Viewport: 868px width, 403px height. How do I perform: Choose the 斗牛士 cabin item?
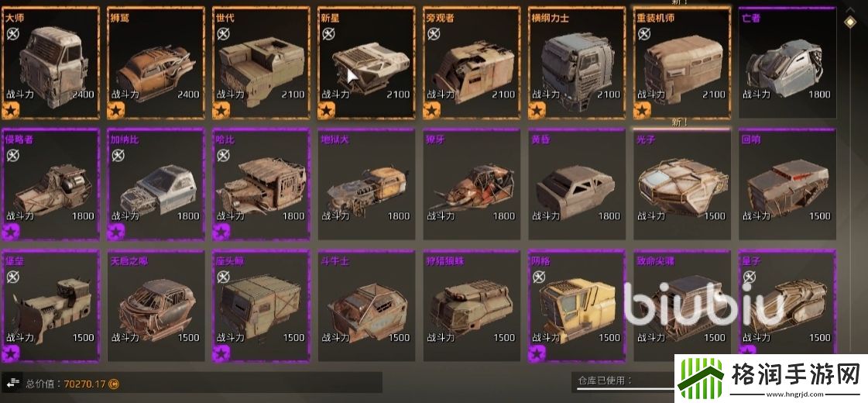[366, 305]
